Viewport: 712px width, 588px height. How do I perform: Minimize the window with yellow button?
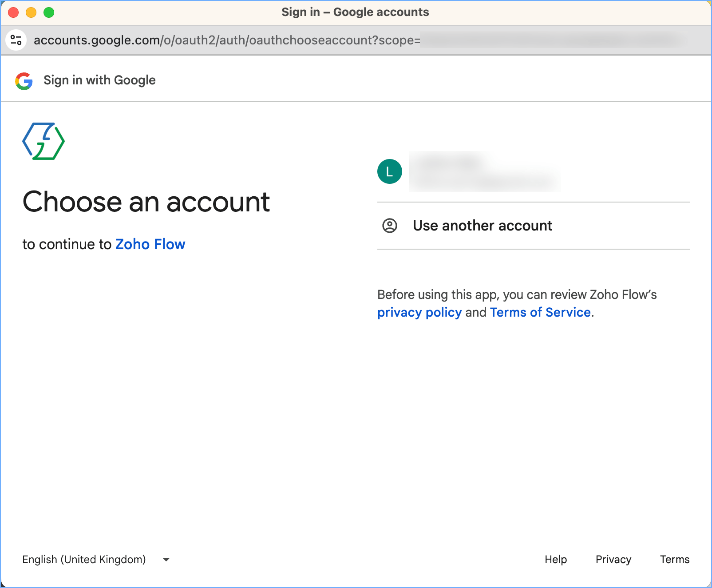click(x=31, y=12)
